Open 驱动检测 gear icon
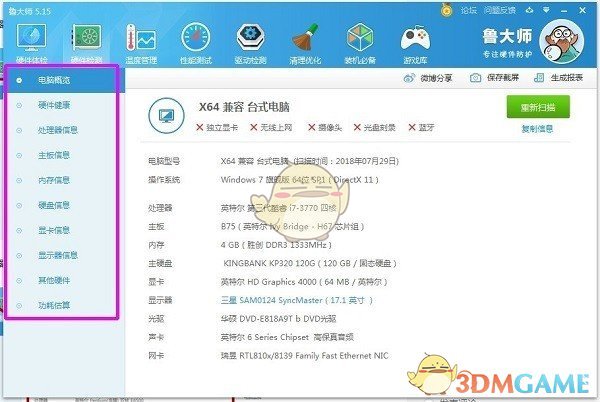This screenshot has width=600, height=402. (251, 43)
